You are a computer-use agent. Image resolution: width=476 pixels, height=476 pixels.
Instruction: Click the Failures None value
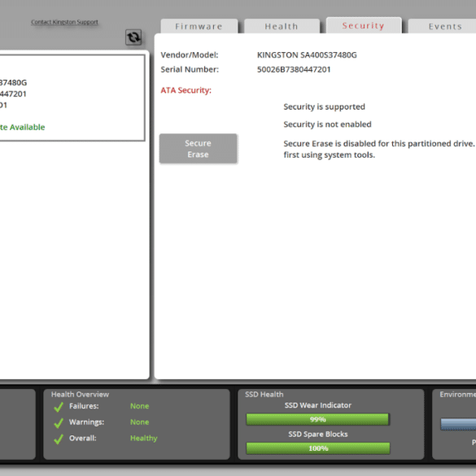click(140, 406)
